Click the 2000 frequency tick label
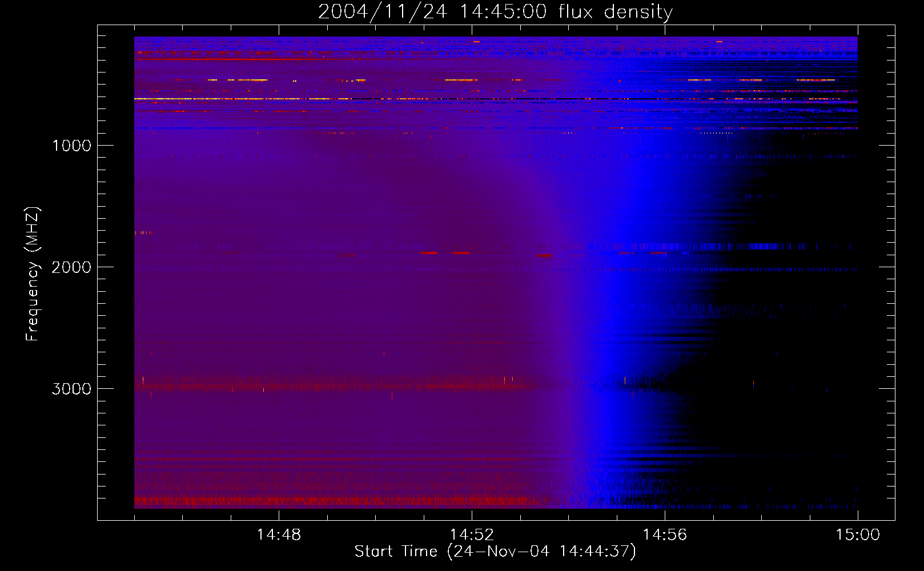Screen dimensions: 924x571 click(71, 267)
